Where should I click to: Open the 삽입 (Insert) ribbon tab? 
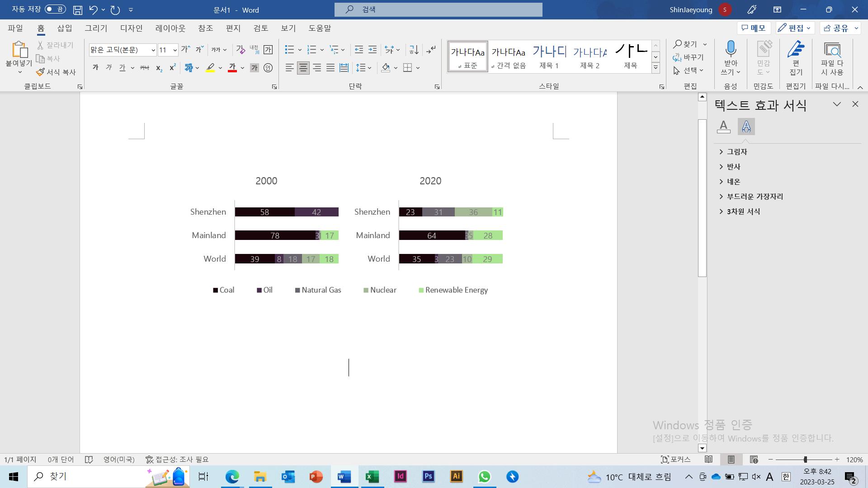[65, 28]
